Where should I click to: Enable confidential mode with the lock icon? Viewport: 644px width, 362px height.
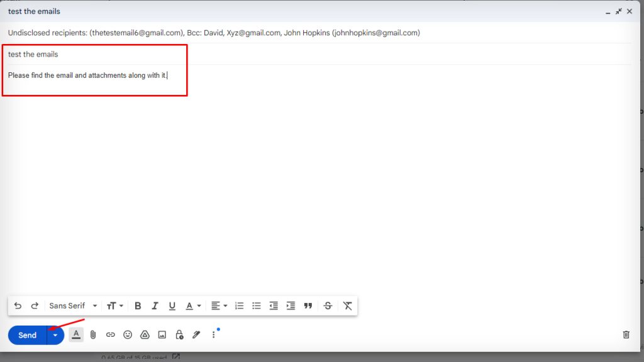click(179, 334)
